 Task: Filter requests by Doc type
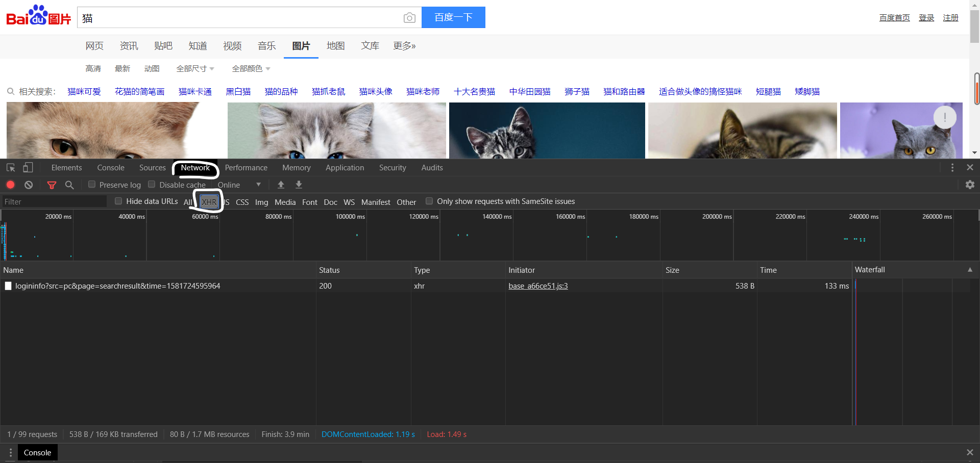(331, 202)
